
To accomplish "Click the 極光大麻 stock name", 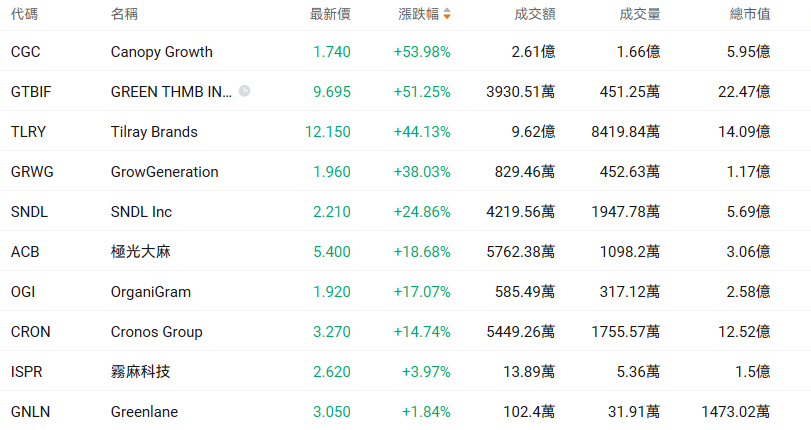I will pyautogui.click(x=140, y=251).
